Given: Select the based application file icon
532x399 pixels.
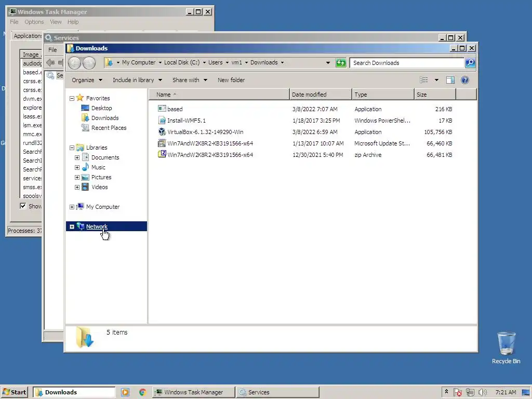Looking at the screenshot, I should [162, 109].
